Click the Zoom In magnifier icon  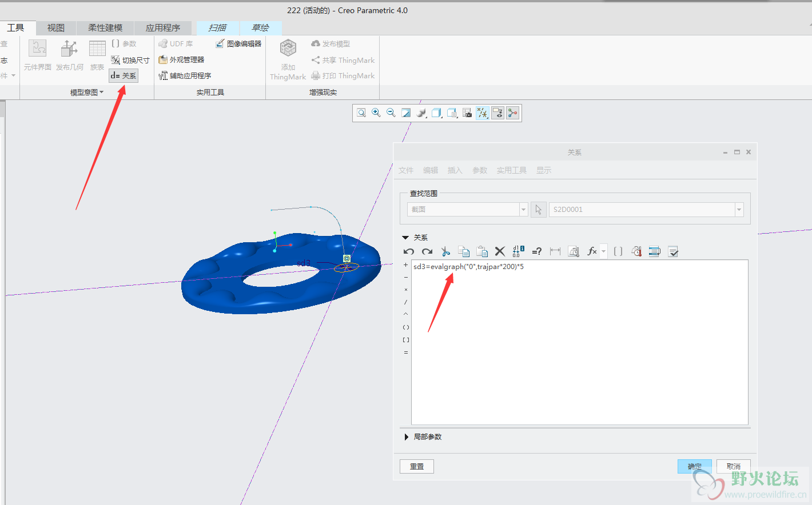pyautogui.click(x=376, y=113)
